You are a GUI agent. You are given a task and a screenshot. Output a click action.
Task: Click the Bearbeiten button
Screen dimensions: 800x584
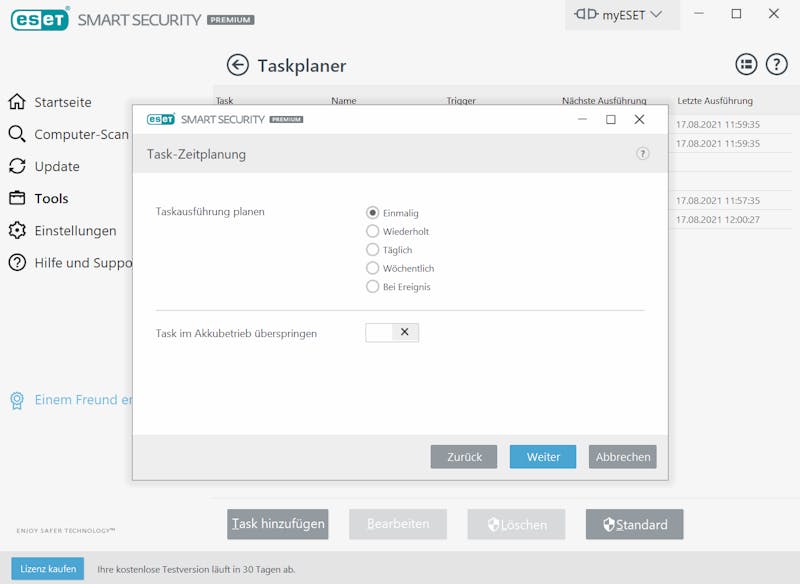[x=398, y=524]
